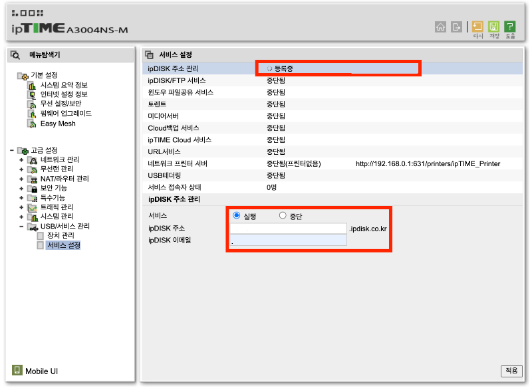532x392 pixels.
Task: Open 인터넷 설정 정보 menu item
Action: [64, 94]
